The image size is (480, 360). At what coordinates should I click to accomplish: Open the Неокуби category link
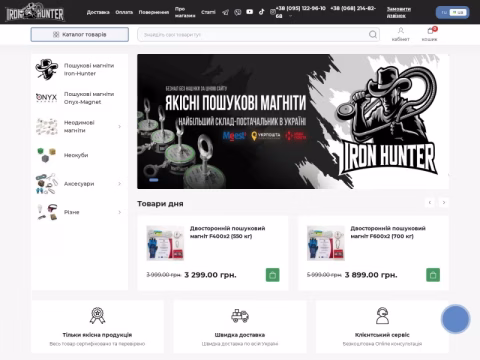[x=76, y=155]
